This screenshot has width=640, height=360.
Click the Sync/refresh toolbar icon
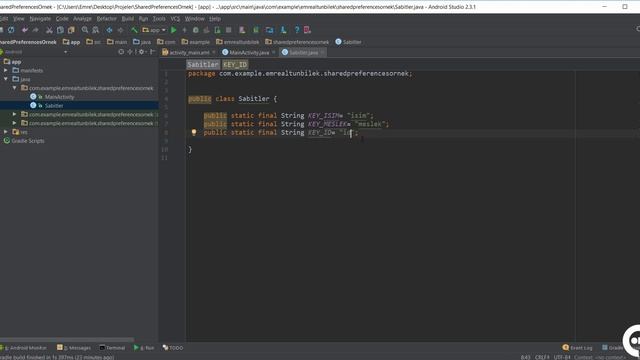[11, 30]
